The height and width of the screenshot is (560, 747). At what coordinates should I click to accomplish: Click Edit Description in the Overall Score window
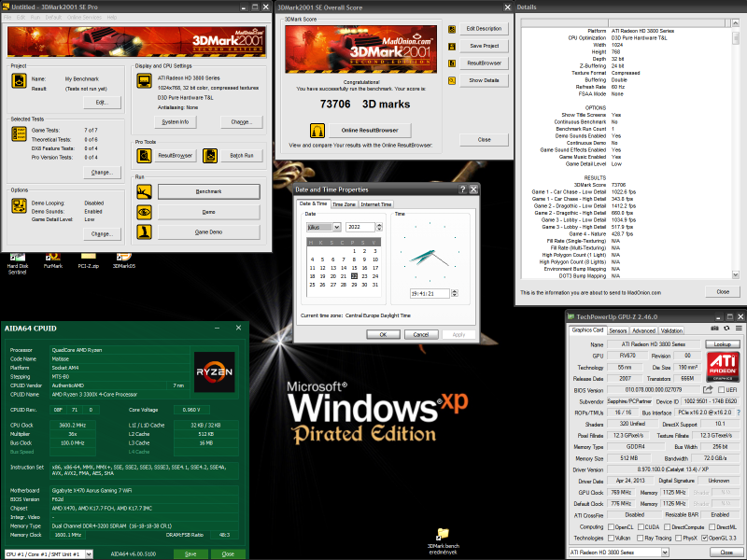(x=484, y=29)
